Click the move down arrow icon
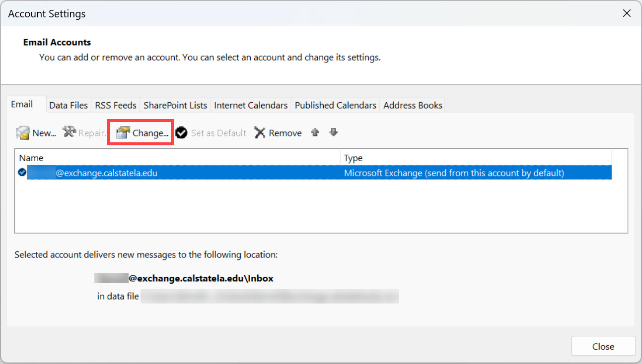Viewport: 642px width, 364px height. (333, 132)
